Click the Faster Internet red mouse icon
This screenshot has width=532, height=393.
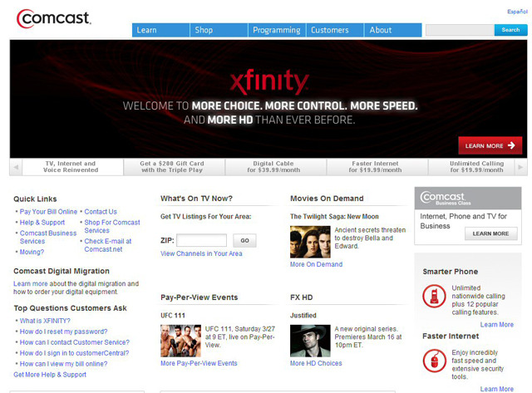(x=434, y=361)
